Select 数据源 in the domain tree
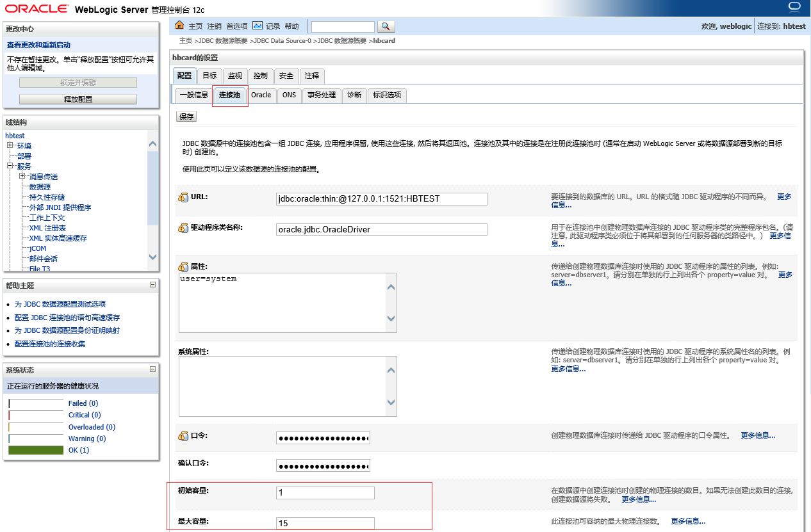811x532 pixels. click(x=40, y=187)
